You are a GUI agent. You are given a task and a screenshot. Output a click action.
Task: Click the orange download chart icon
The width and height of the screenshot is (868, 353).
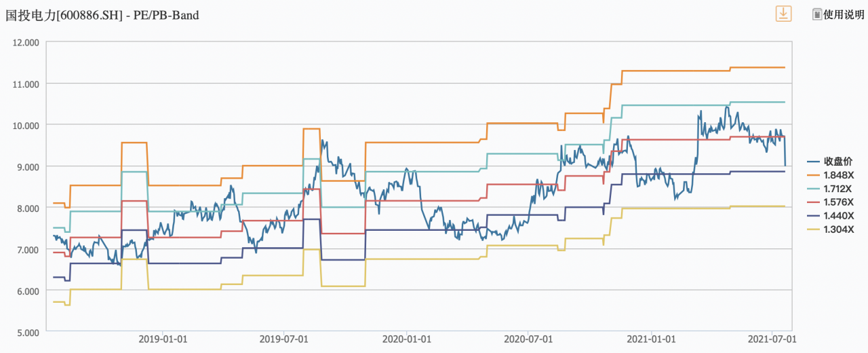pos(783,14)
